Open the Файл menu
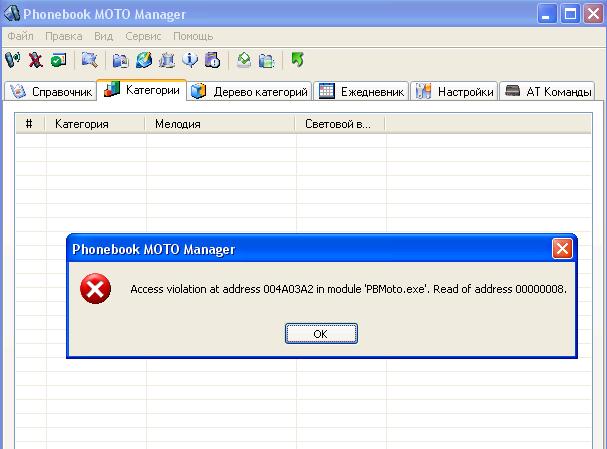The image size is (607, 449). tap(21, 36)
